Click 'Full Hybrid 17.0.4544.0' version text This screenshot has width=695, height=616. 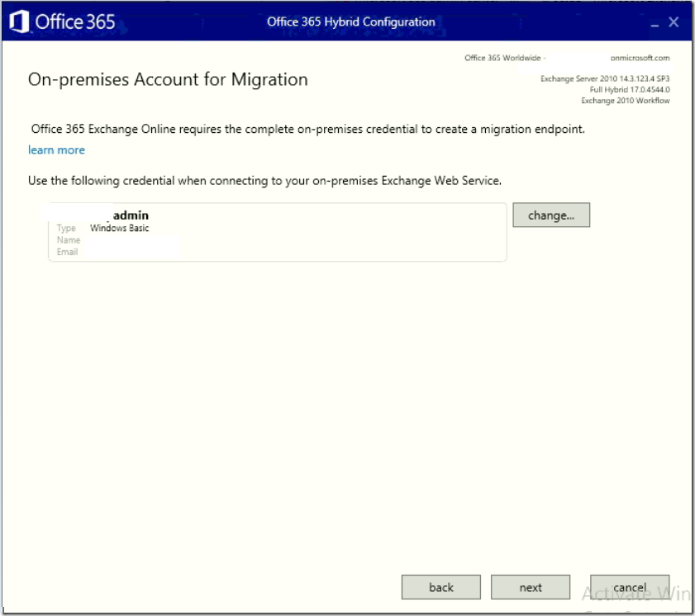point(630,89)
